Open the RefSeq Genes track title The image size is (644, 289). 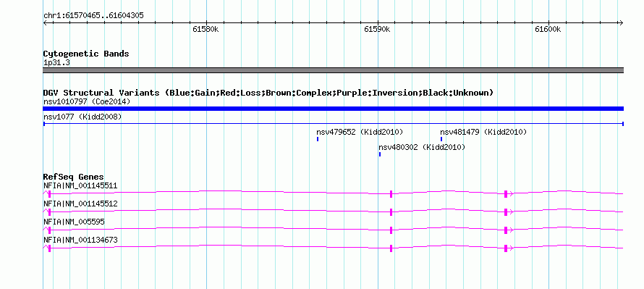[x=74, y=177]
